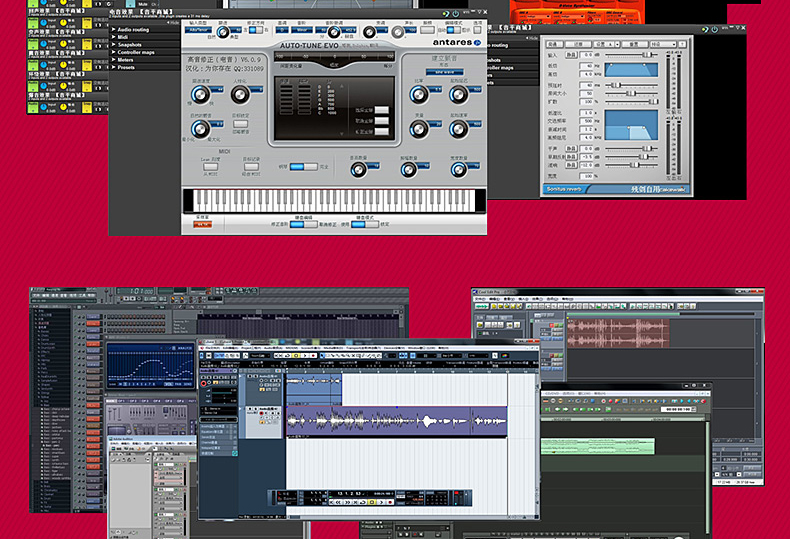Open sine wave vibrato shape dropdown
790x539 pixels.
tap(445, 72)
